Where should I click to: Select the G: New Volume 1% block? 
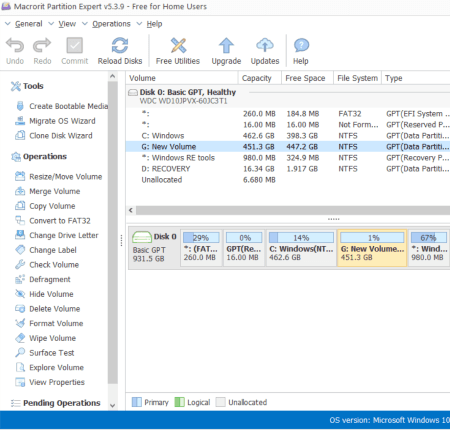tap(372, 248)
